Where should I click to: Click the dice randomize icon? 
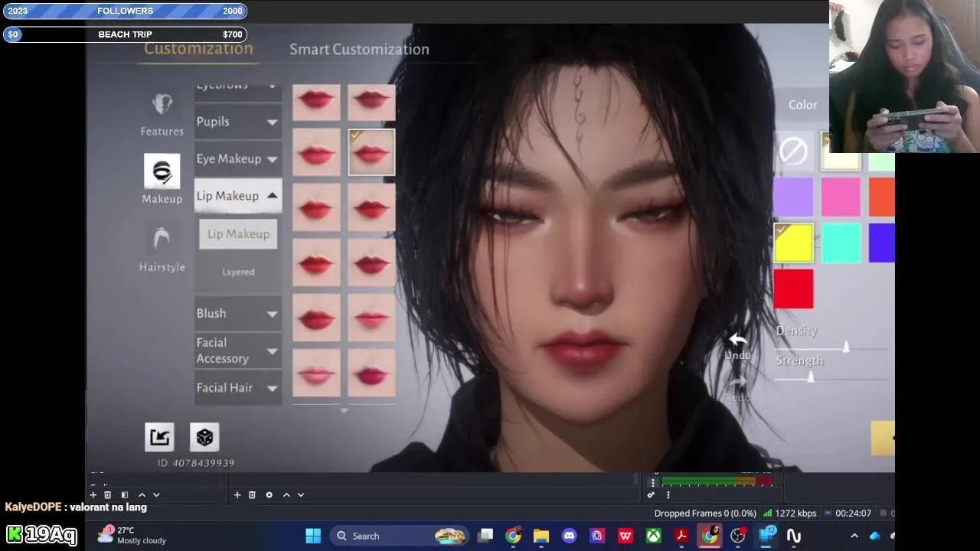pyautogui.click(x=204, y=437)
